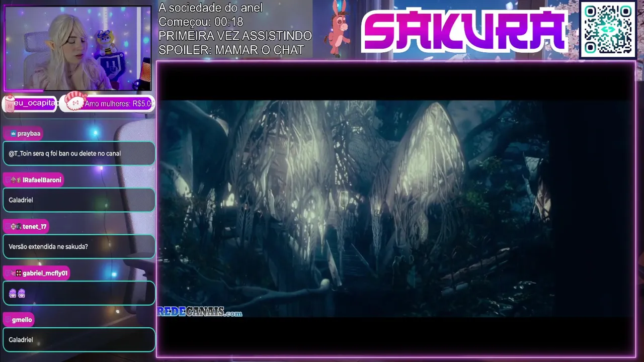The height and width of the screenshot is (362, 644).
Task: Click the badge icon beside praybaa's name
Action: tap(13, 134)
